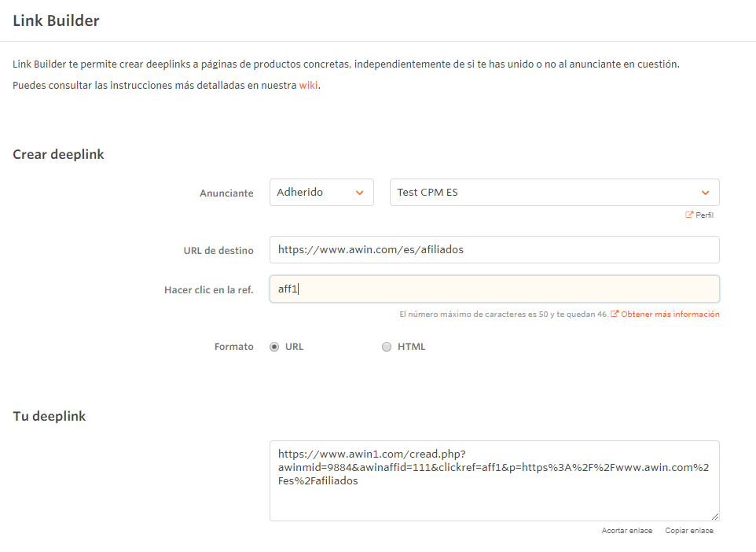Open the wiki link in the instructions

[308, 85]
